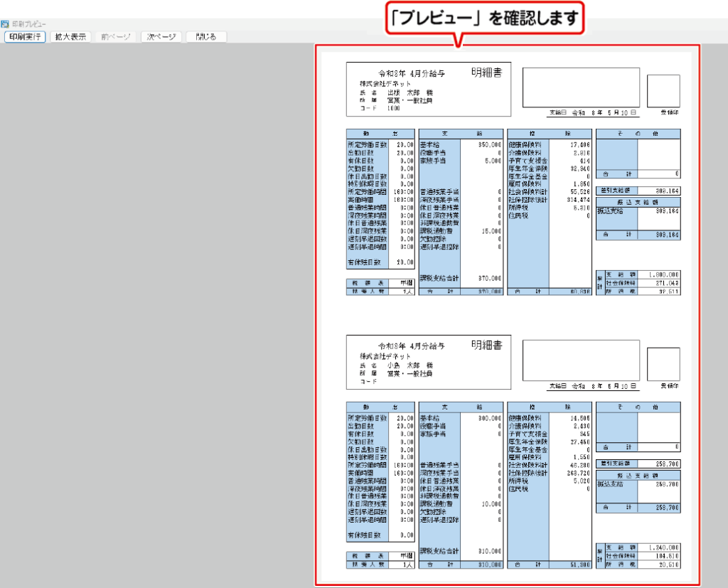Click the greyed-out 前ページ button

[115, 37]
